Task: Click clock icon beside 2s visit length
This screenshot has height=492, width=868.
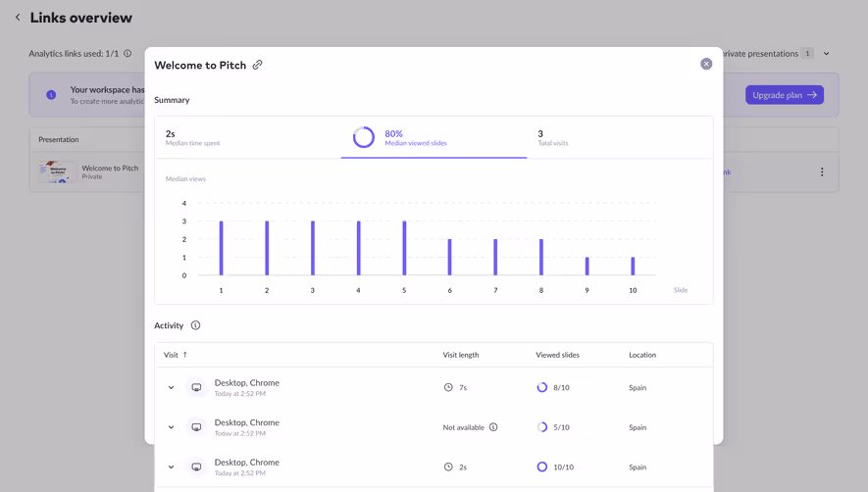Action: [448, 467]
